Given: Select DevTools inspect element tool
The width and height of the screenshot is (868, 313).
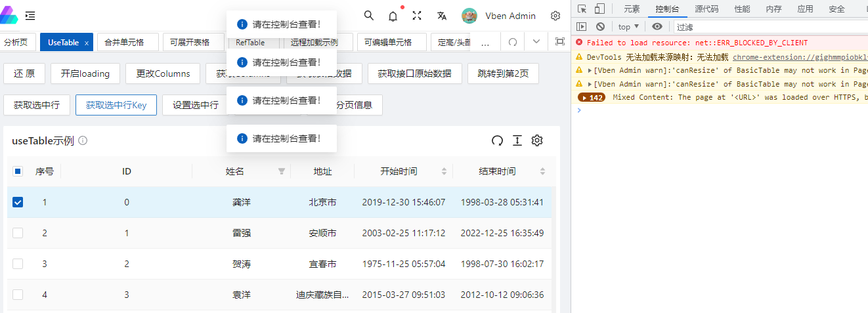Looking at the screenshot, I should point(582,9).
